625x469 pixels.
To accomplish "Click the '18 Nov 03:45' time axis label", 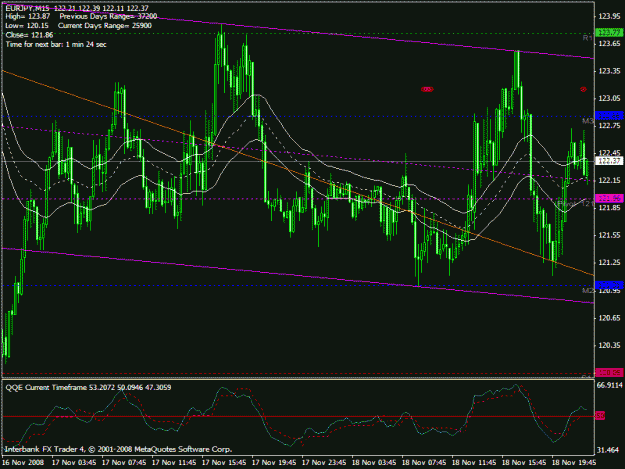I will [374, 463].
